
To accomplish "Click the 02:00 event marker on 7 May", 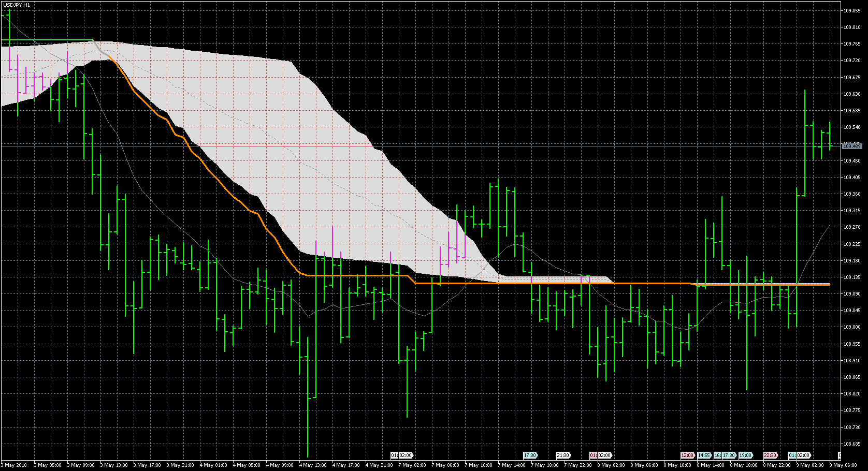I will coord(406,455).
